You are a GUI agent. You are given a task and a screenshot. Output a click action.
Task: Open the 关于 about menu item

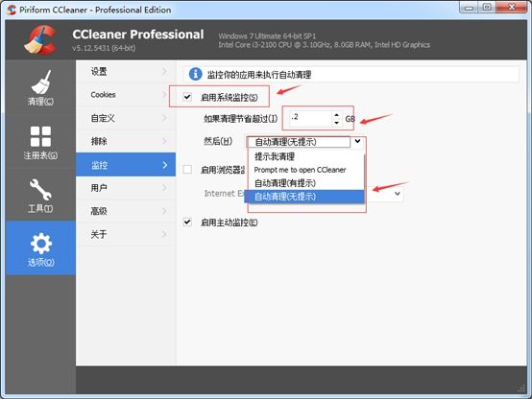126,234
